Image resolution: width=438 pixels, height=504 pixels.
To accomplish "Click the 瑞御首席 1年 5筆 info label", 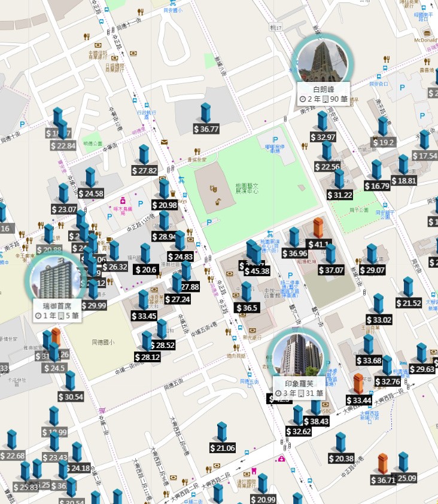I will pyautogui.click(x=57, y=310).
